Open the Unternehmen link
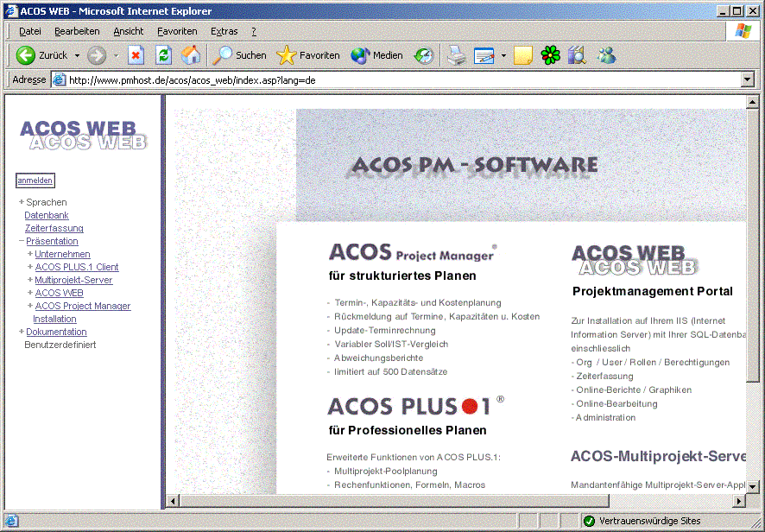The image size is (765, 532). tap(62, 254)
